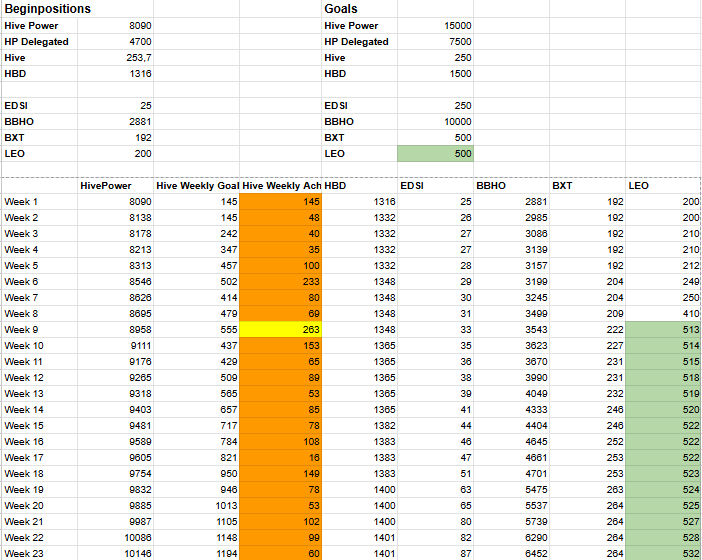This screenshot has width=702, height=560.
Task: Select Goals Hive Power value 15000
Action: pyautogui.click(x=435, y=26)
